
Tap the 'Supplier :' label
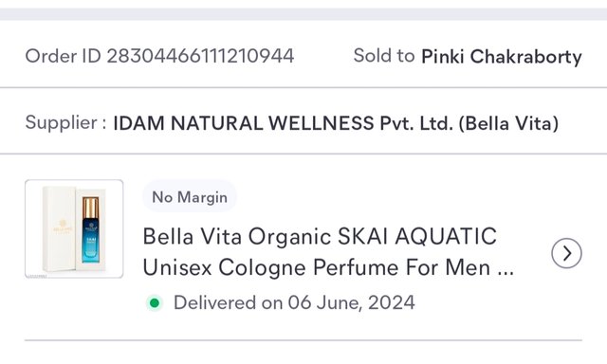click(x=65, y=123)
